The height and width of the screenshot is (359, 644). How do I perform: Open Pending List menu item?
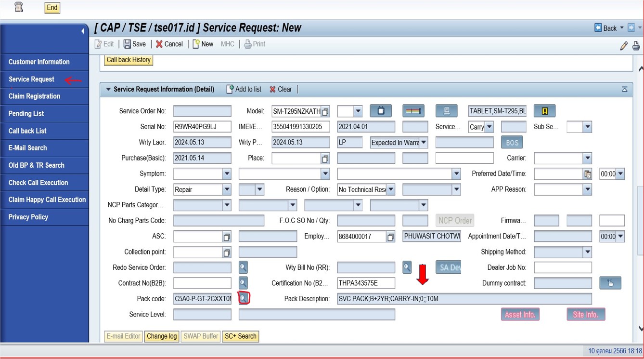pos(26,114)
